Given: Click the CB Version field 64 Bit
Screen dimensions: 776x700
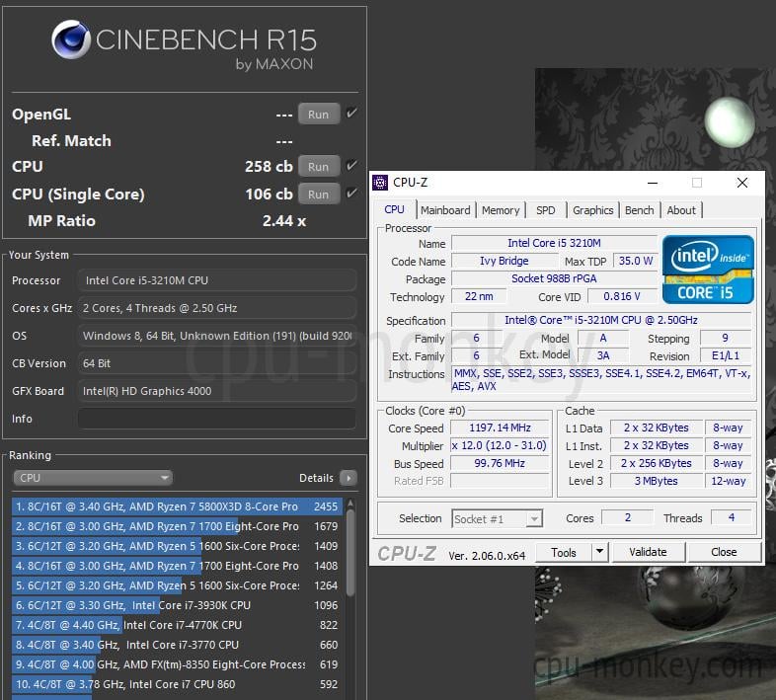Looking at the screenshot, I should click(217, 363).
